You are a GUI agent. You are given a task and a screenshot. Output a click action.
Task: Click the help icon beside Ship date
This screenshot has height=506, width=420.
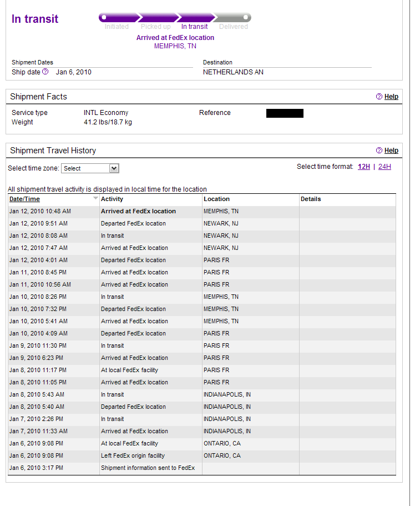[45, 72]
